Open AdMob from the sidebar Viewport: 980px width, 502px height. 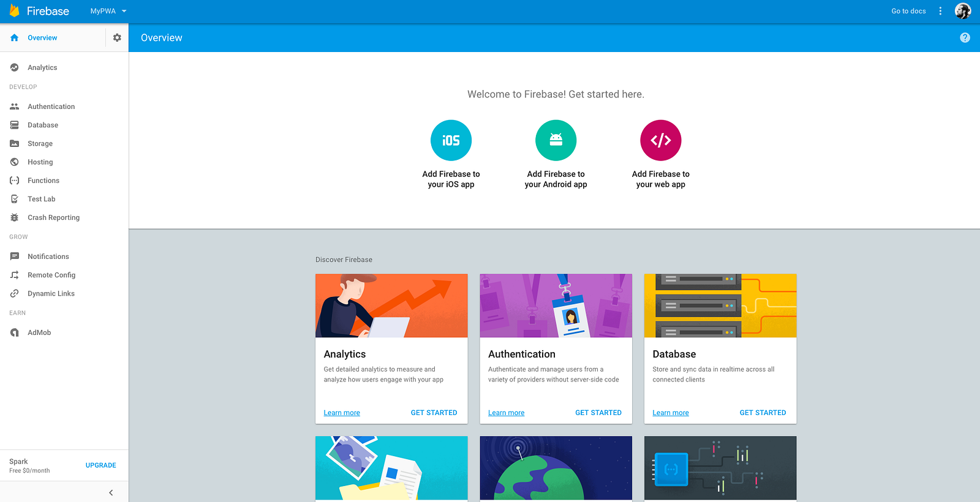(x=39, y=333)
